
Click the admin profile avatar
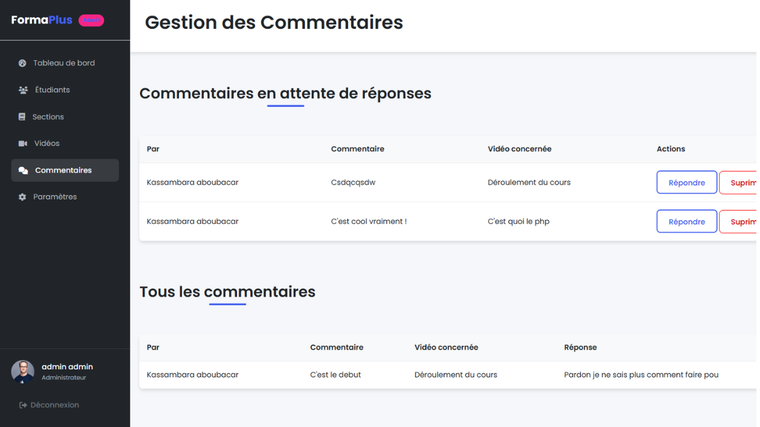[23, 372]
